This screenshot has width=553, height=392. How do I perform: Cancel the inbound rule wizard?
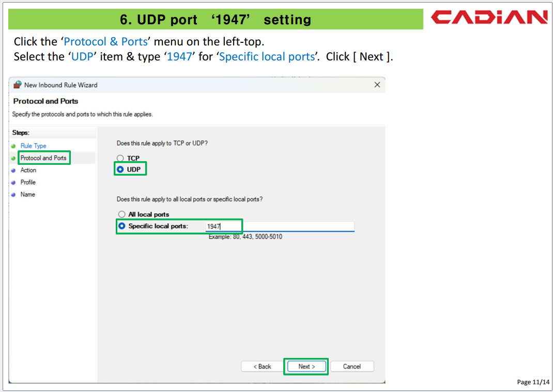click(352, 367)
